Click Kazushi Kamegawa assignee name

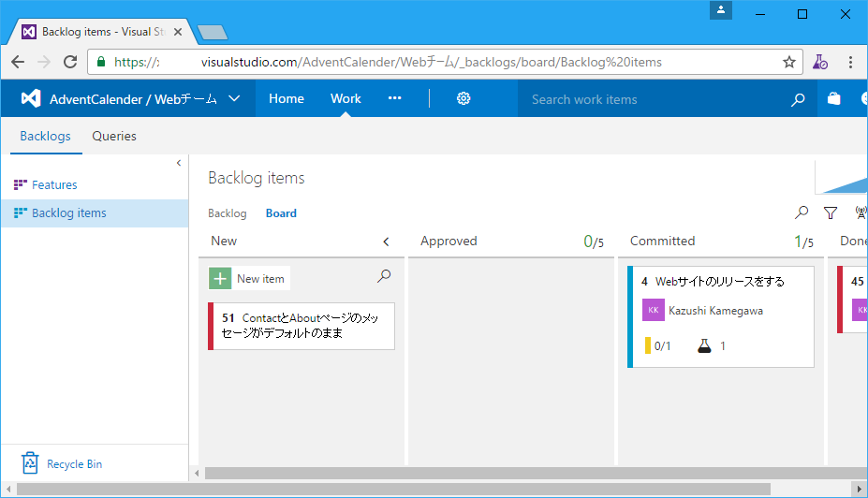[x=715, y=311]
